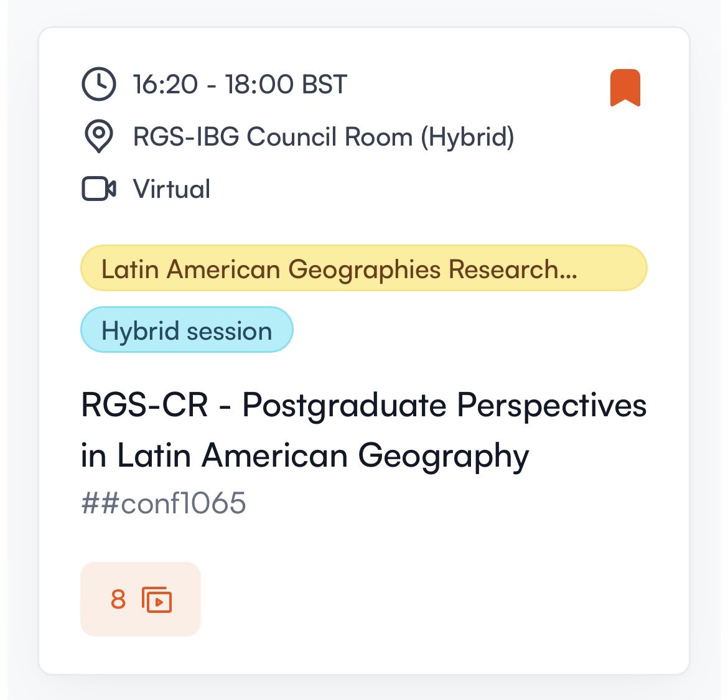Toggle the orange bookmark for this session
Screen dimensions: 728x700
pos(625,88)
